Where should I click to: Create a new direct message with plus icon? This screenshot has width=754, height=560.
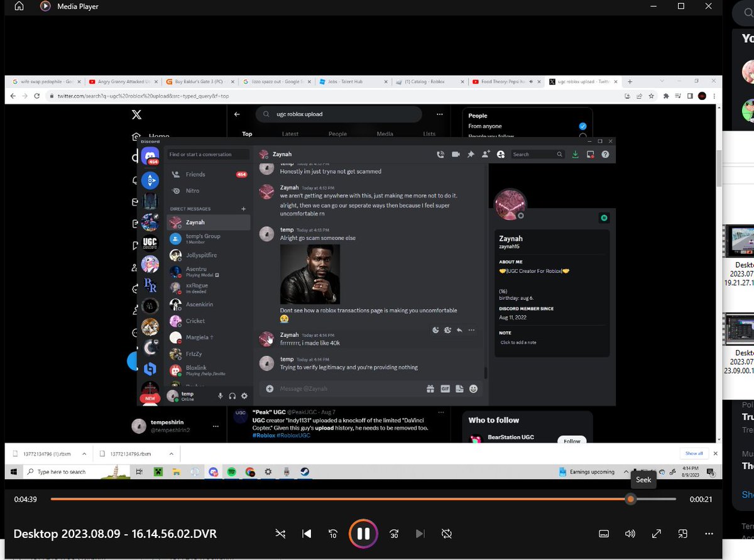click(x=244, y=209)
